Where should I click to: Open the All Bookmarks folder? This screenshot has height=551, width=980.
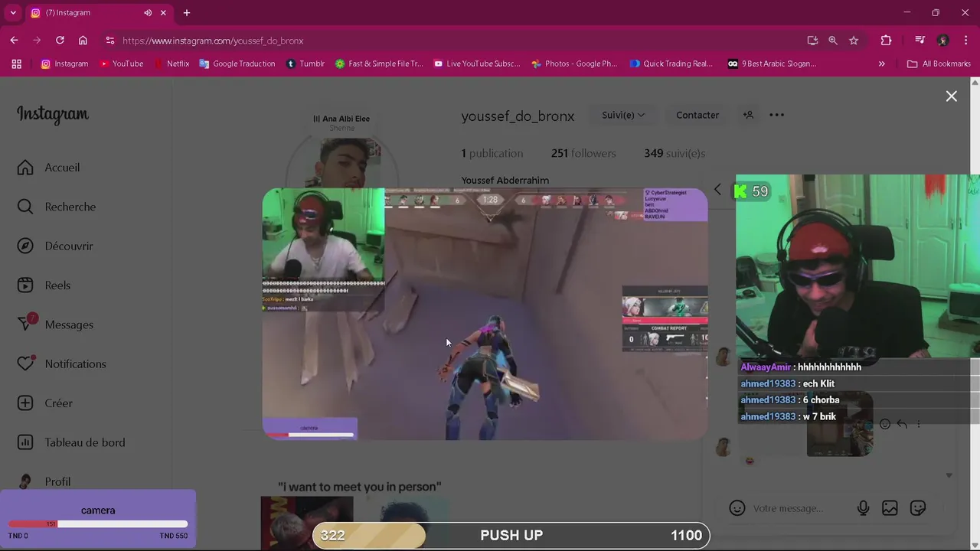tap(939, 64)
